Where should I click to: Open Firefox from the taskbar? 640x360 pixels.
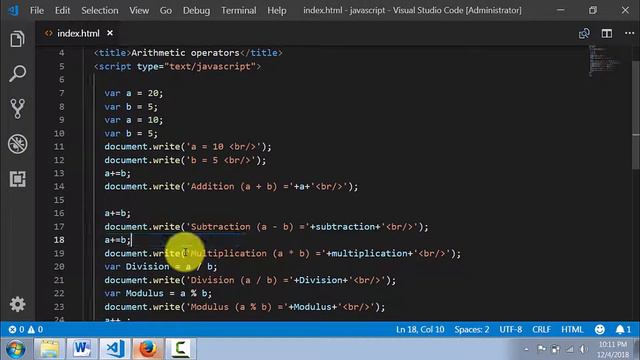(148, 349)
